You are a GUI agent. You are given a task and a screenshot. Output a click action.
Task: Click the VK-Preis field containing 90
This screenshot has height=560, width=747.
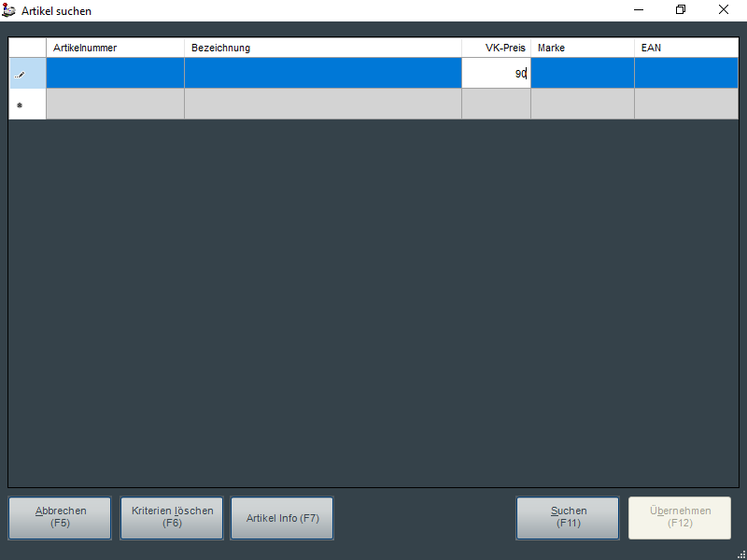[x=496, y=74]
